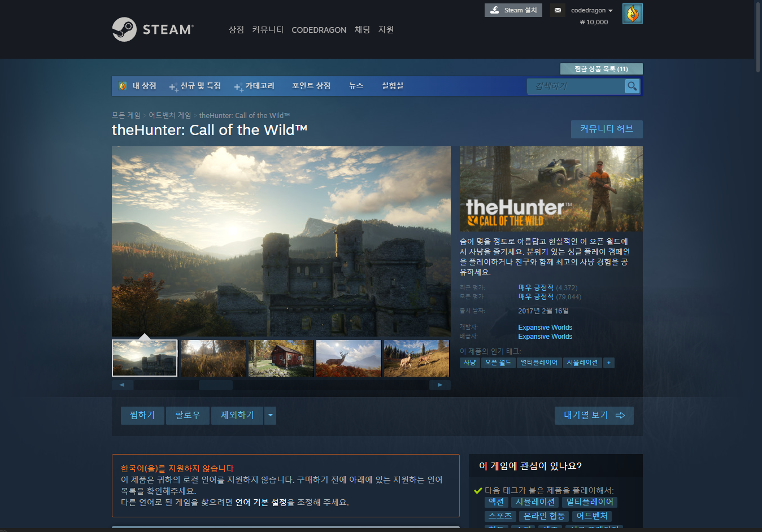Viewport: 762px width, 532px height.
Task: Click the theHunter game header image
Action: (551, 189)
